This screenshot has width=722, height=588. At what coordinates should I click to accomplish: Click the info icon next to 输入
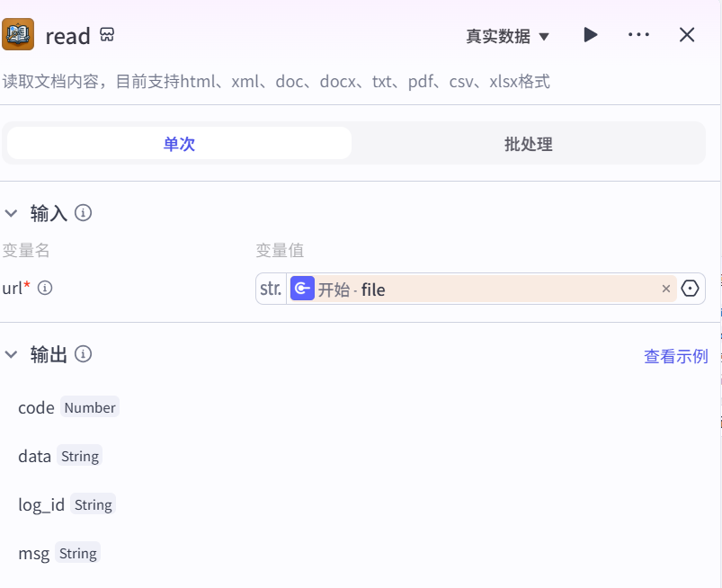point(84,213)
